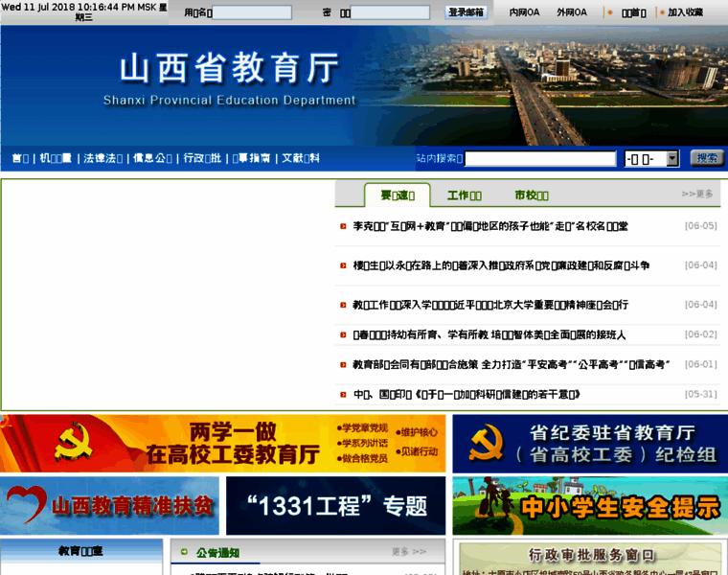Screen dimensions: 728x575
Task: Click red bullet icon beside 李克强 headline
Action: coord(343,227)
